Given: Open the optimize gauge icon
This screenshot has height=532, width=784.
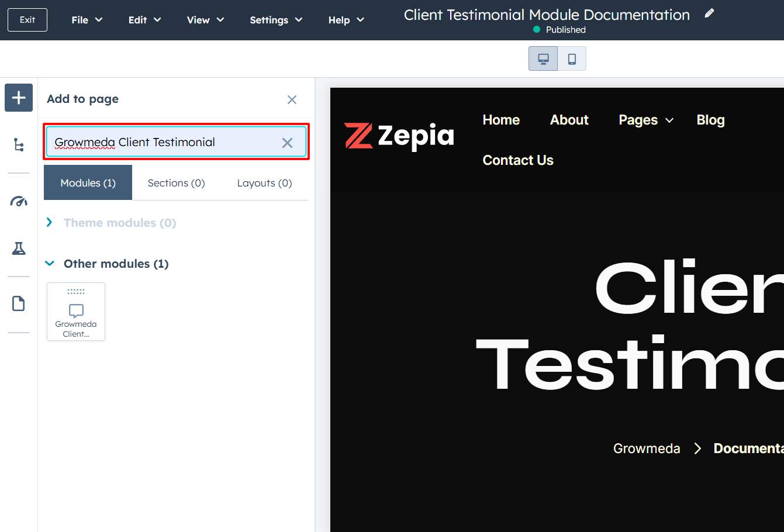Looking at the screenshot, I should [19, 202].
